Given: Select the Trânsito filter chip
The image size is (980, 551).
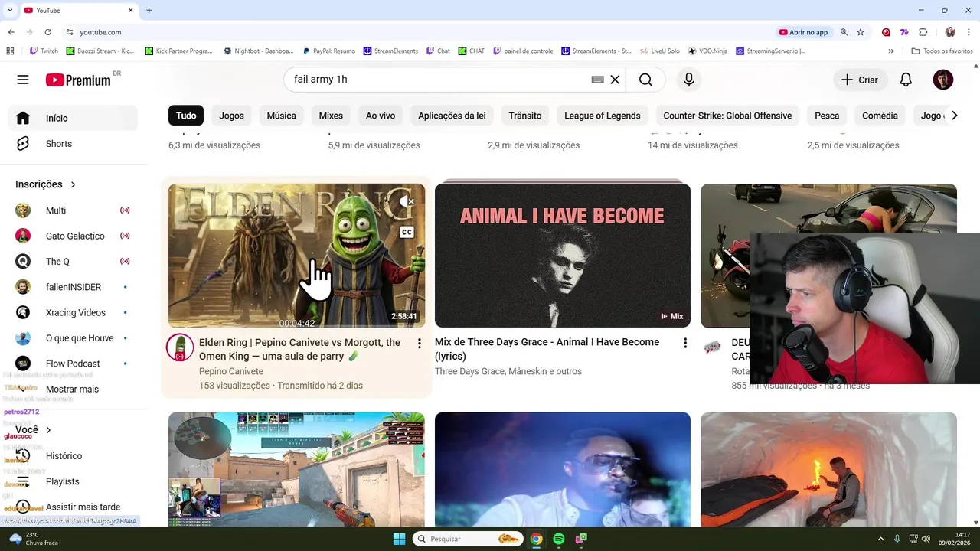Looking at the screenshot, I should [x=525, y=116].
